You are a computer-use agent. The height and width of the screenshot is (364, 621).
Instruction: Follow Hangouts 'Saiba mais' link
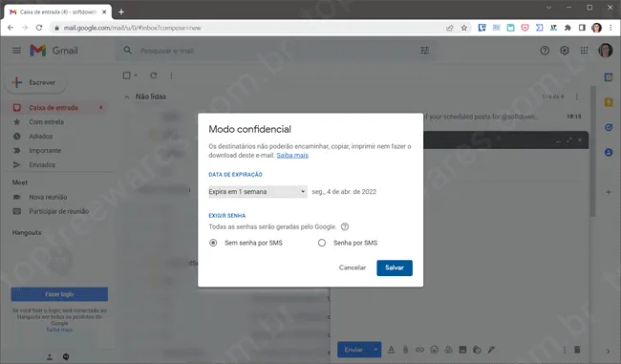tap(59, 330)
